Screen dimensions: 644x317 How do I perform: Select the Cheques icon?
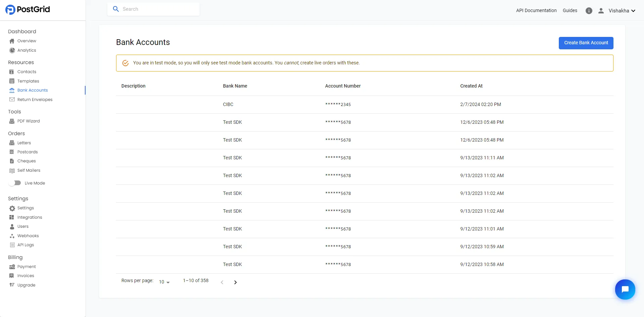pyautogui.click(x=12, y=161)
